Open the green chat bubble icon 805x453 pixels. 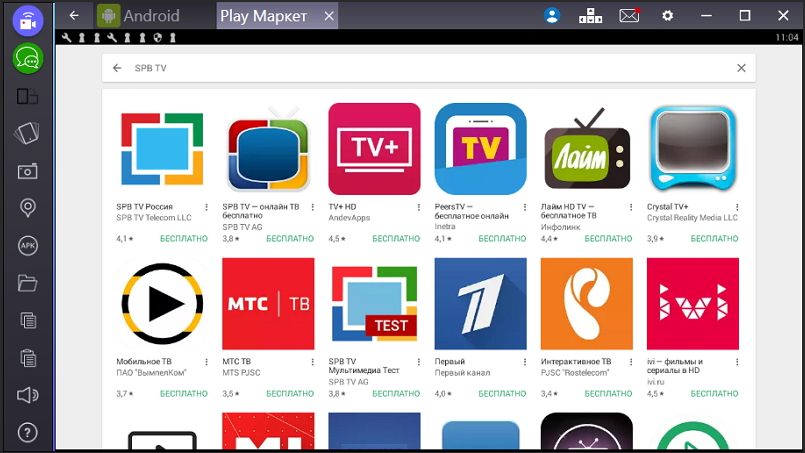point(28,59)
